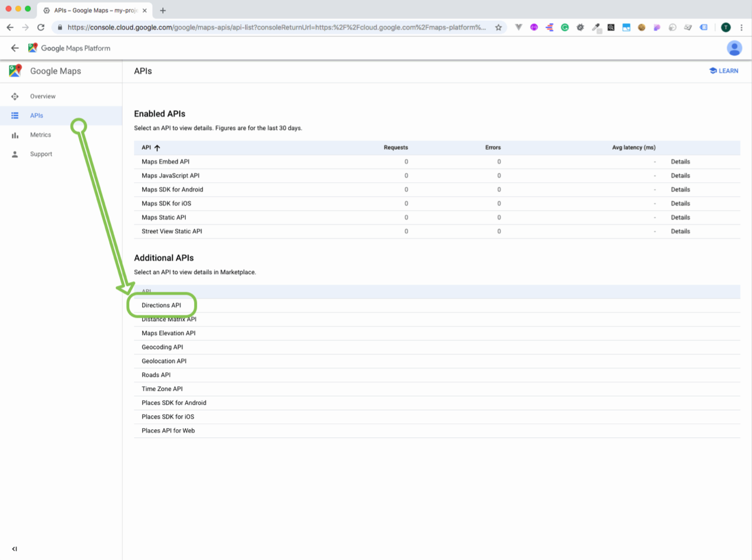Select Maps Elevation API
This screenshot has width=752, height=560.
[437, 334]
